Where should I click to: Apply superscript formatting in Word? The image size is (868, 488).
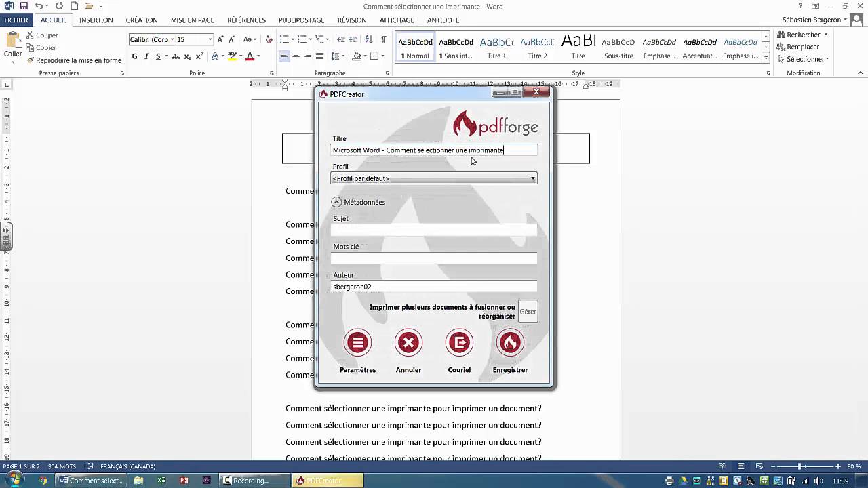click(x=199, y=56)
